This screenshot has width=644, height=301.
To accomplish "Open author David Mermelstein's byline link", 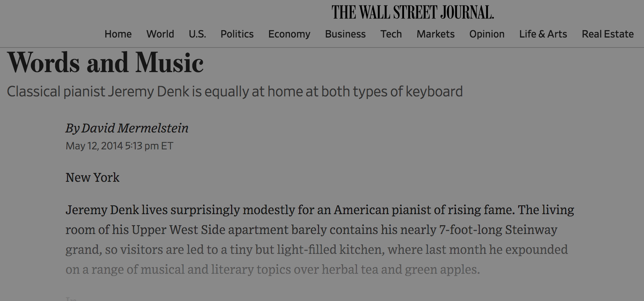I will [135, 128].
